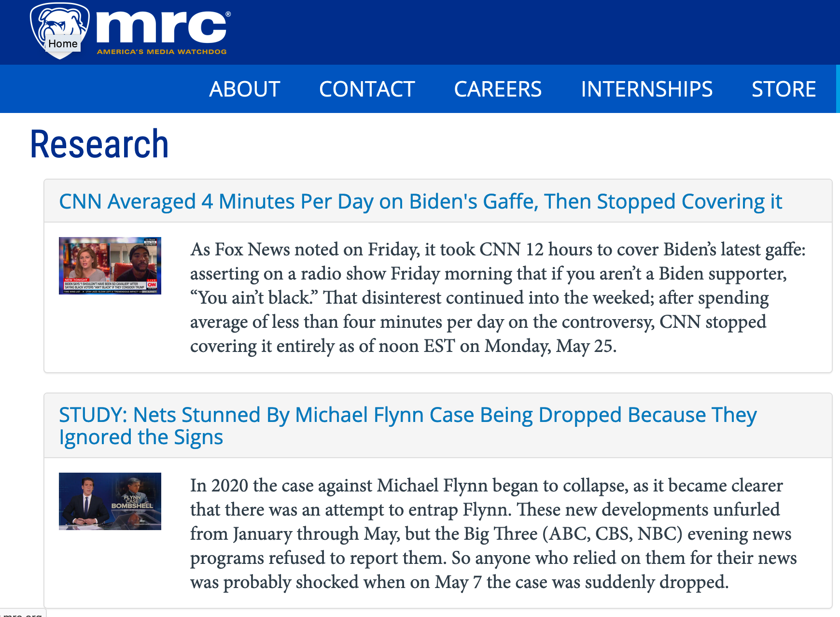The width and height of the screenshot is (840, 617).
Task: Visit the STORE menu link
Action: click(x=784, y=89)
